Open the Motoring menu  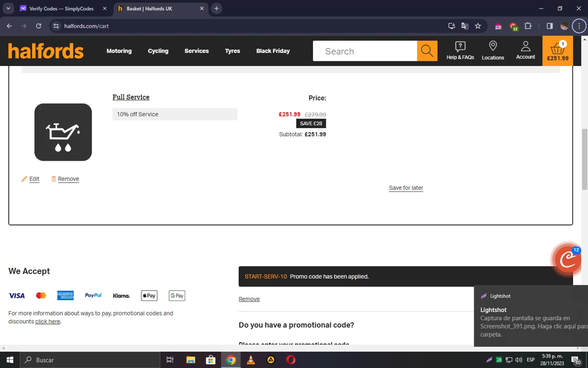coord(119,51)
